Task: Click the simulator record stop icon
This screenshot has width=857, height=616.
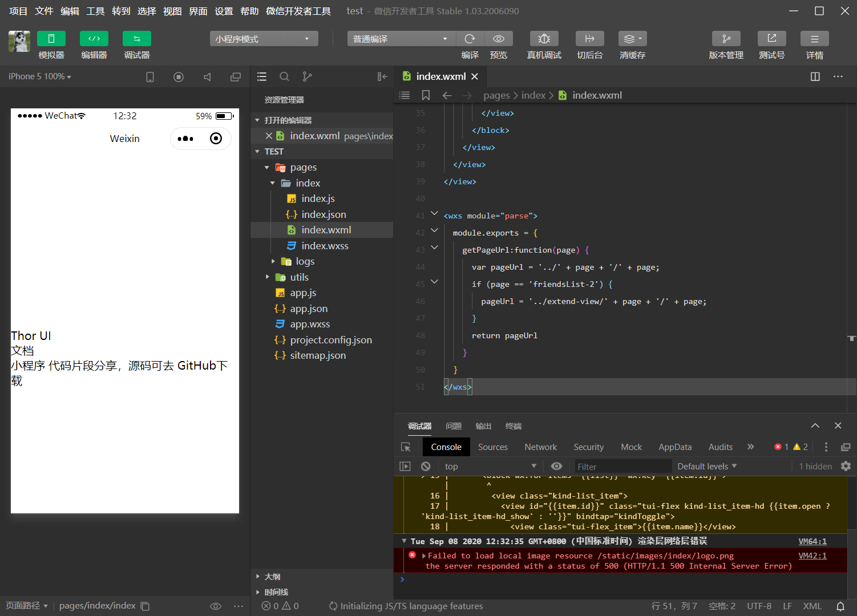Action: point(179,77)
